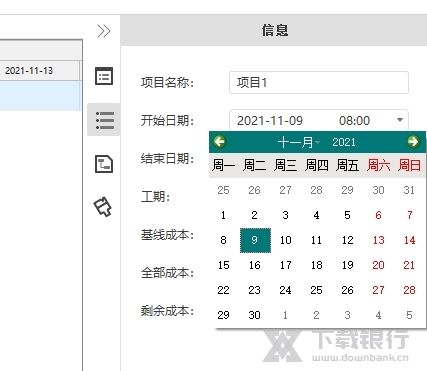Pick November 17 in the calendar

click(286, 265)
